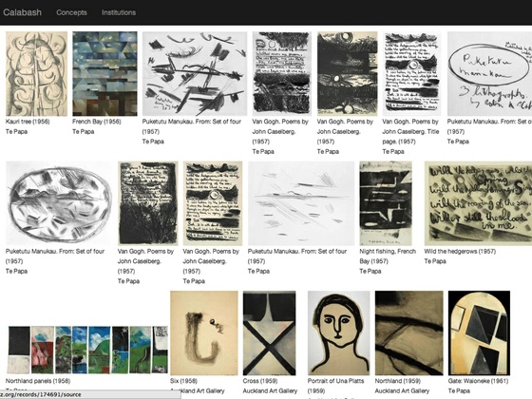The width and height of the screenshot is (532, 399).
Task: Open the Institutions menu item
Action: pyautogui.click(x=119, y=12)
